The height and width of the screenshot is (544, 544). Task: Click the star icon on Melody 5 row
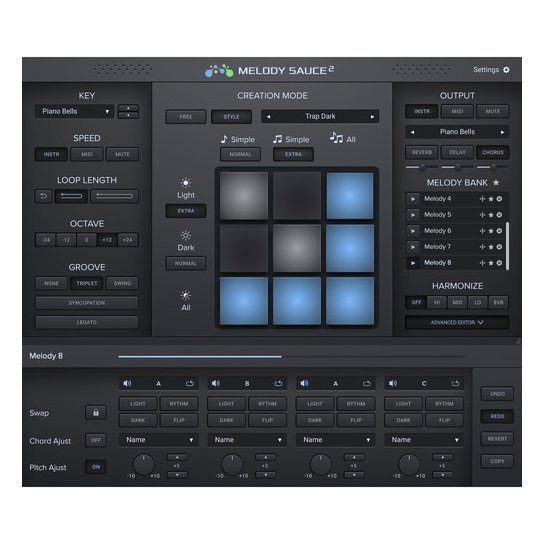pos(491,215)
